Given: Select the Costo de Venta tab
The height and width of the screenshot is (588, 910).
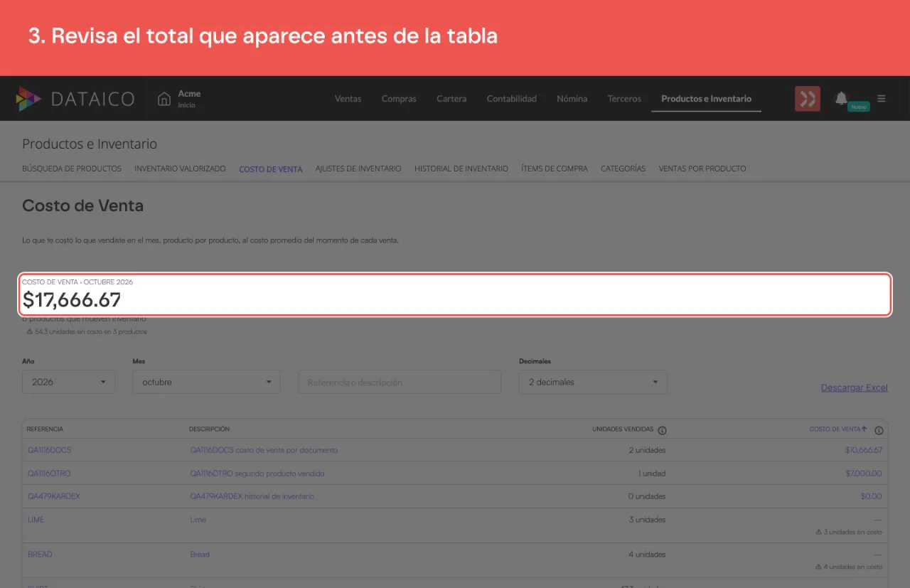Looking at the screenshot, I should pyautogui.click(x=271, y=169).
